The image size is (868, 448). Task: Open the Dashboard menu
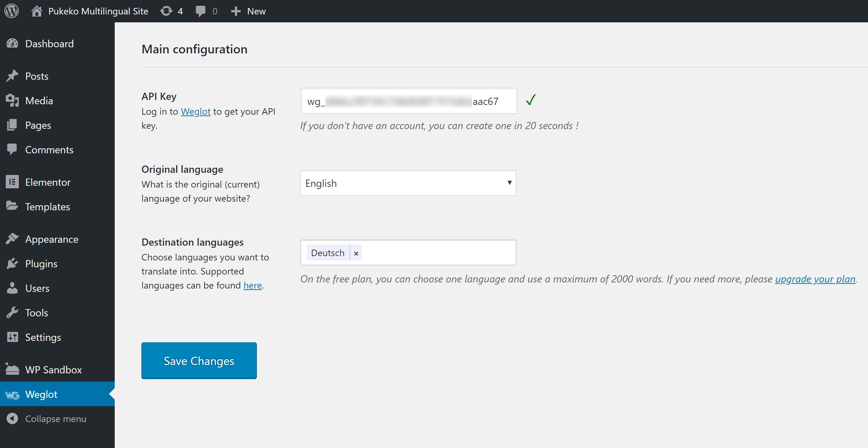point(57,44)
